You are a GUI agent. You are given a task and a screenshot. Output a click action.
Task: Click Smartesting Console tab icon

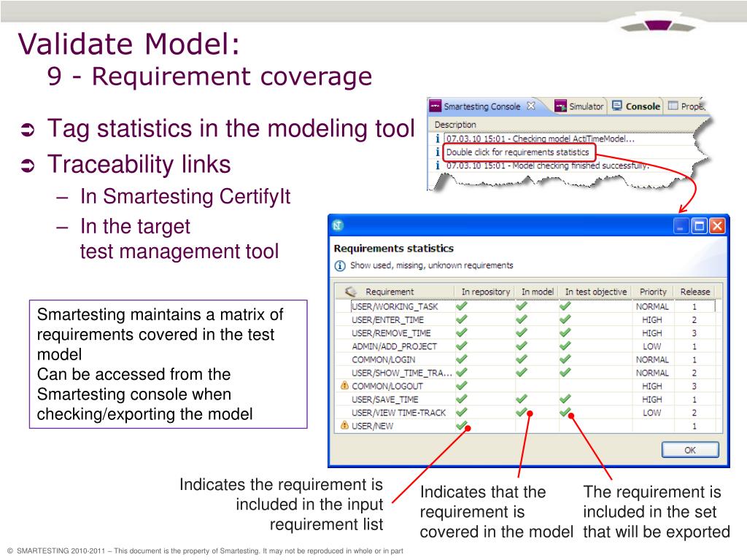coord(436,106)
